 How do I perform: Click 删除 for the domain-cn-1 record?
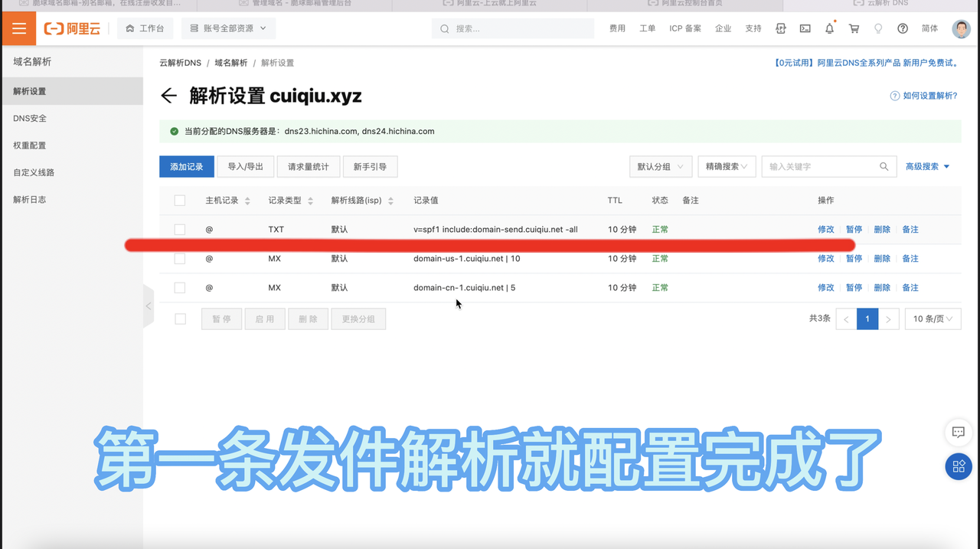882,288
